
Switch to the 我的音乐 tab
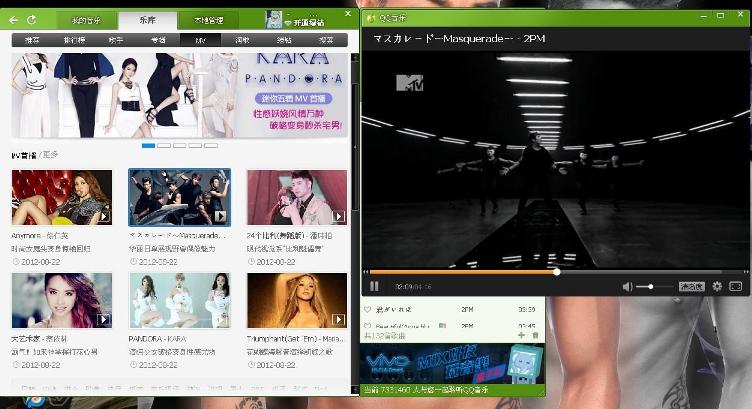click(x=86, y=20)
